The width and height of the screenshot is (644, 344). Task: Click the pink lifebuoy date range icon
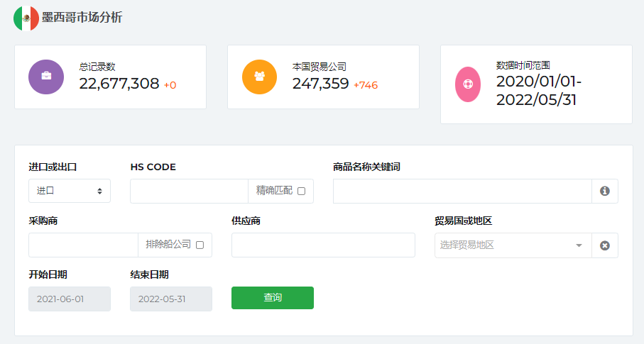pyautogui.click(x=468, y=84)
